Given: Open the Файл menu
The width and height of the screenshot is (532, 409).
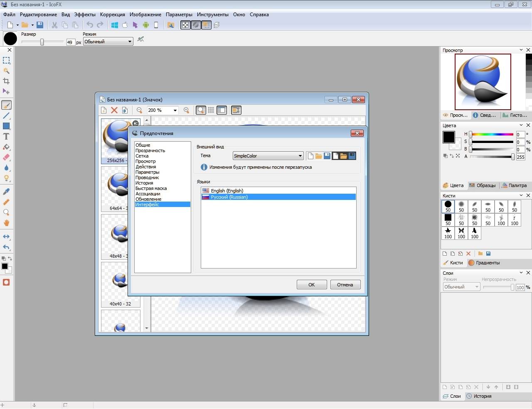Looking at the screenshot, I should pyautogui.click(x=9, y=15).
